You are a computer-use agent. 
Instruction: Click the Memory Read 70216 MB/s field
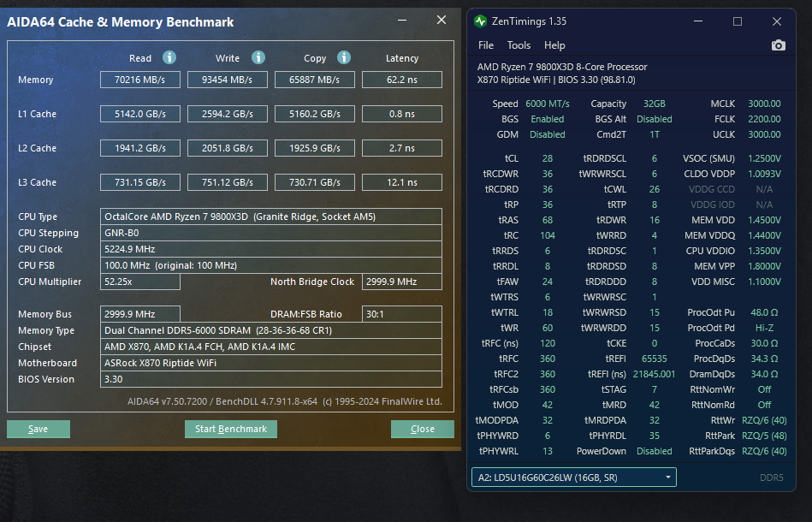(140, 80)
